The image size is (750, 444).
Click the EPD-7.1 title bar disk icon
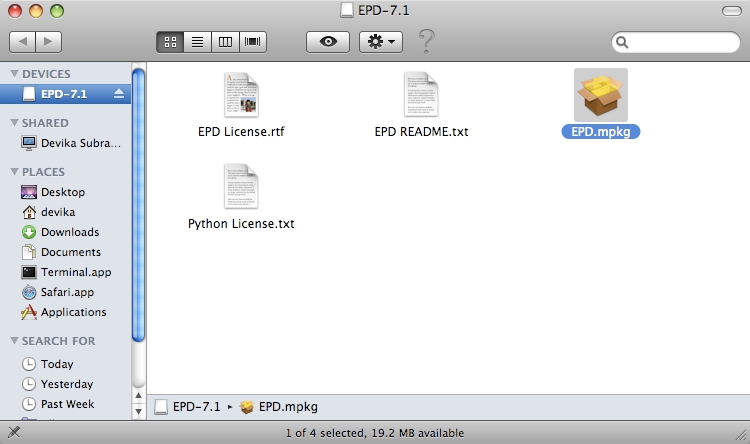coord(347,10)
